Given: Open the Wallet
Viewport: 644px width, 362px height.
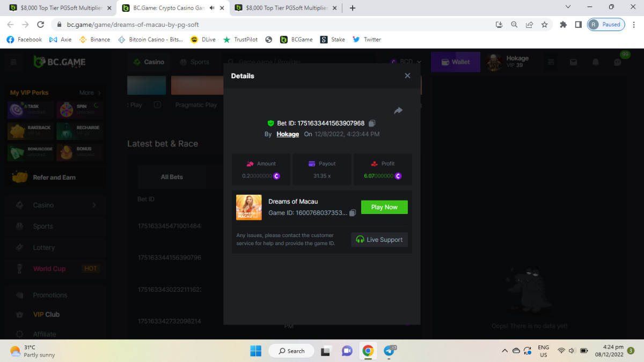Looking at the screenshot, I should point(455,62).
